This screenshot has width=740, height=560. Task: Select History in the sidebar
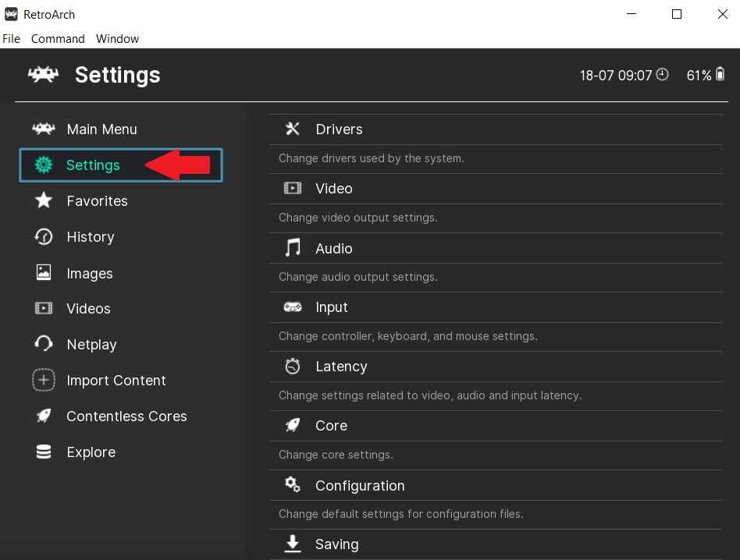(90, 236)
